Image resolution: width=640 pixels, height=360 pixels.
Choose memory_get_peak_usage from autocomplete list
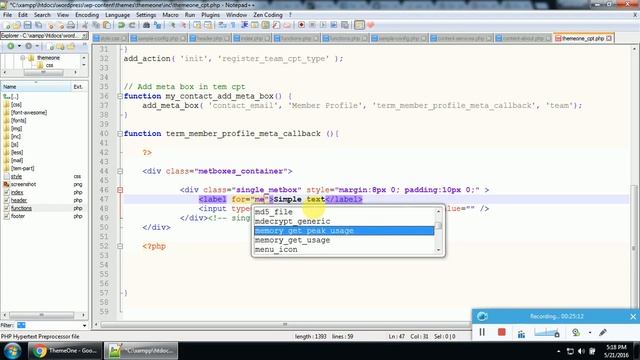click(x=344, y=231)
